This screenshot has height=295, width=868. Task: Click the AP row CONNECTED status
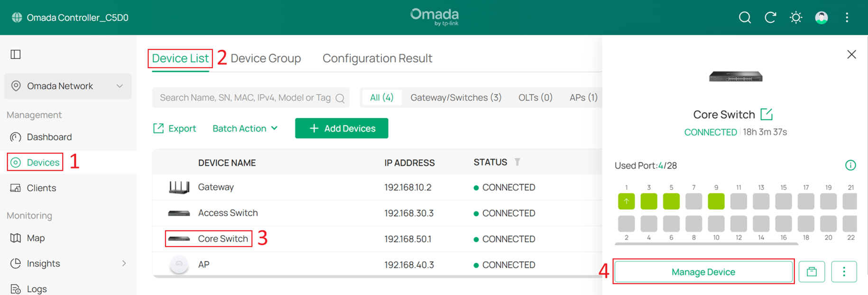(x=505, y=265)
